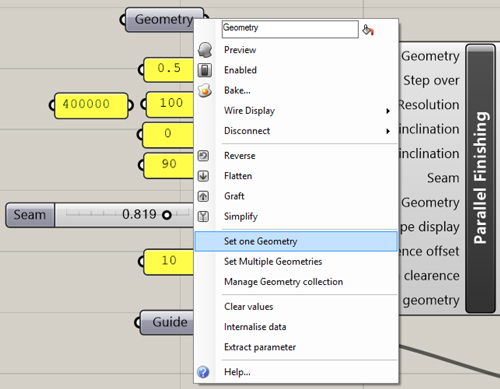
Task: Click the top Geometry input of Parallel Finishing
Action: click(x=430, y=56)
